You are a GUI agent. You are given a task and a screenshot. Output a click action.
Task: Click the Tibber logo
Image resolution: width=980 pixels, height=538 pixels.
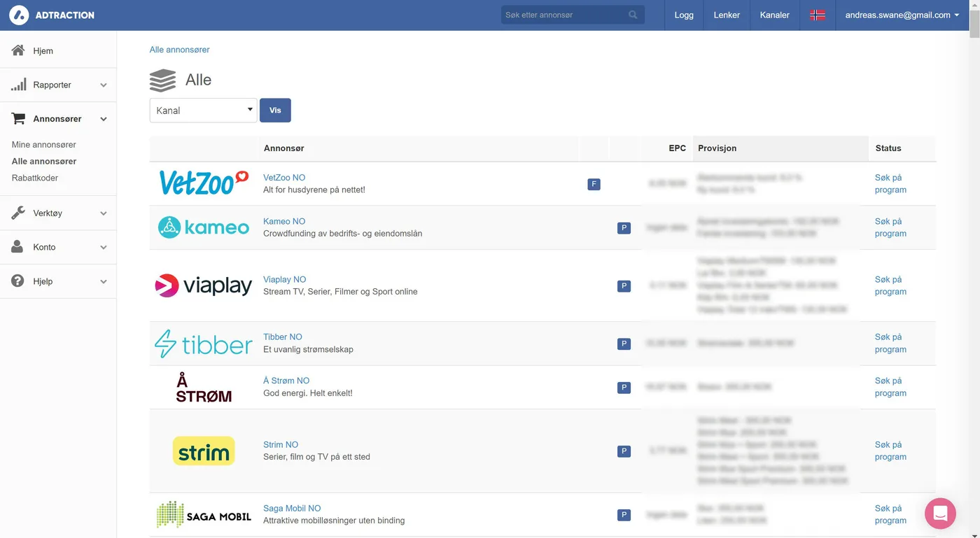point(204,344)
